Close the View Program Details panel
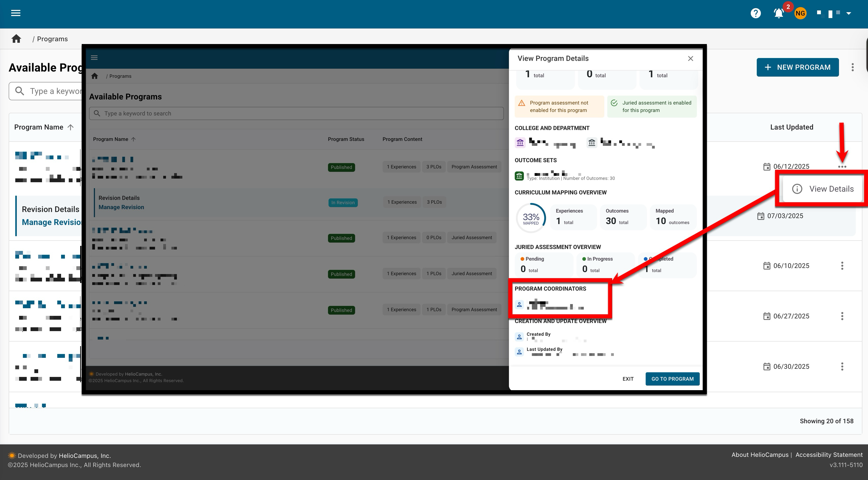 pos(690,59)
